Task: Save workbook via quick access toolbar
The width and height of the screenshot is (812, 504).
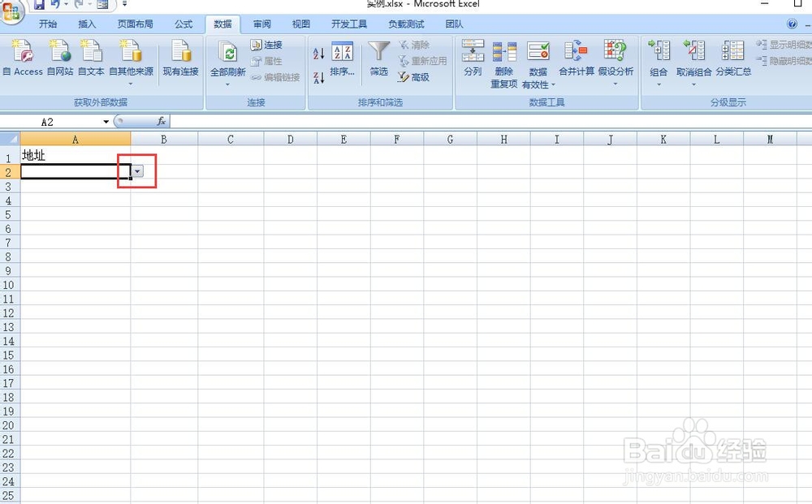Action: tap(39, 4)
